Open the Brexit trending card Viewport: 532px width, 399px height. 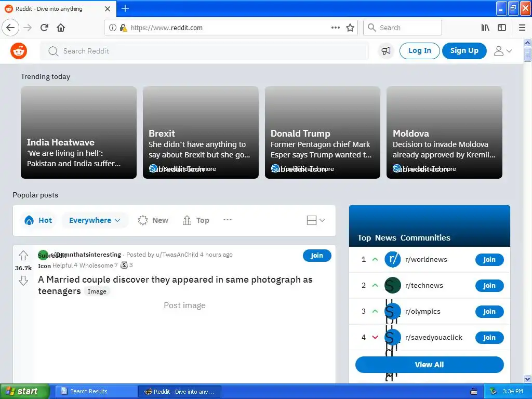tap(201, 132)
